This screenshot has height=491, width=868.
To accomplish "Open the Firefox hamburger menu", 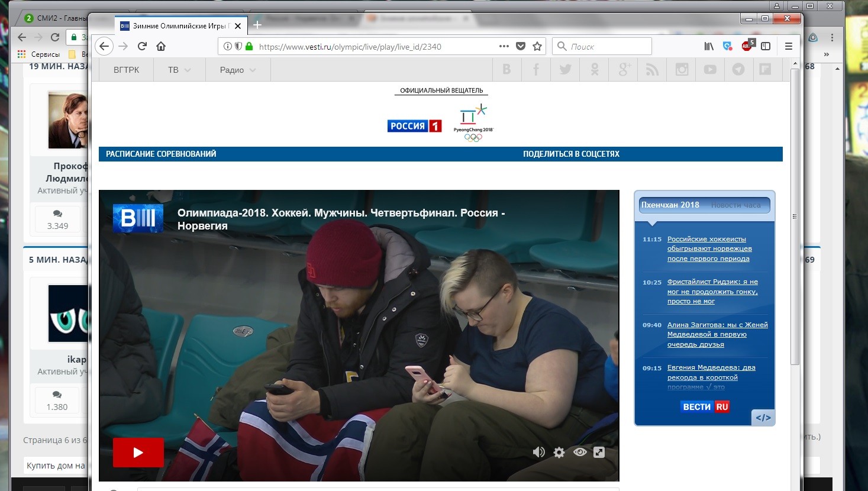I will pyautogui.click(x=789, y=46).
